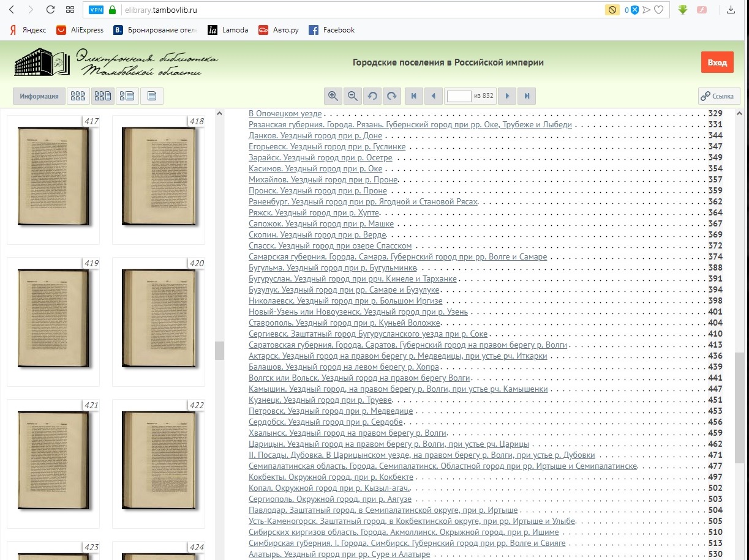The height and width of the screenshot is (560, 749).
Task: Open the Ставрополь contents entry
Action: point(344,323)
